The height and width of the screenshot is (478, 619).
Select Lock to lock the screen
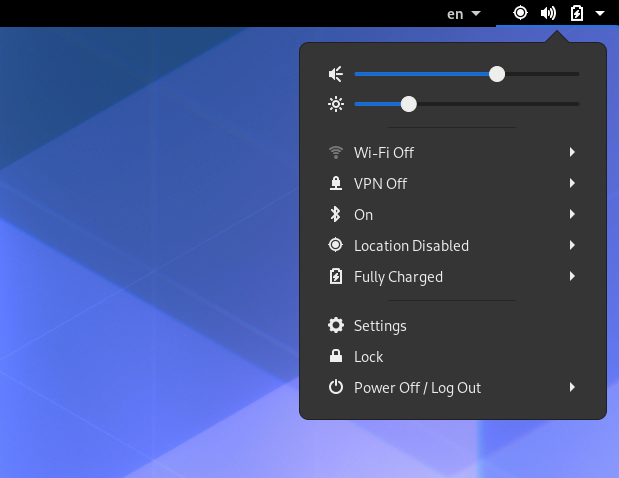pyautogui.click(x=453, y=356)
